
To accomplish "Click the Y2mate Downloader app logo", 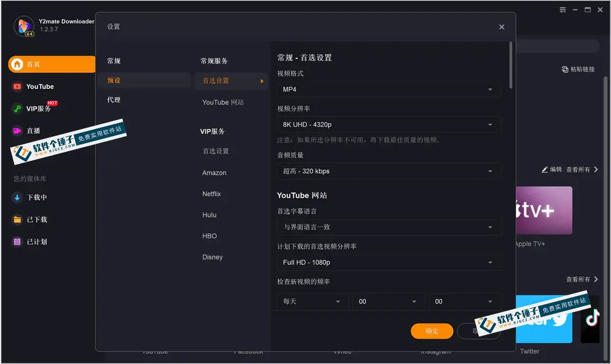I will [x=23, y=26].
